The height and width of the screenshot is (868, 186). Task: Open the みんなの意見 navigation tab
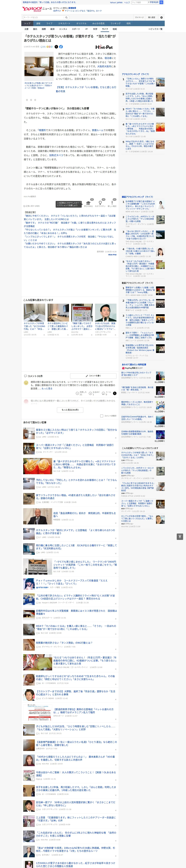tap(99, 23)
